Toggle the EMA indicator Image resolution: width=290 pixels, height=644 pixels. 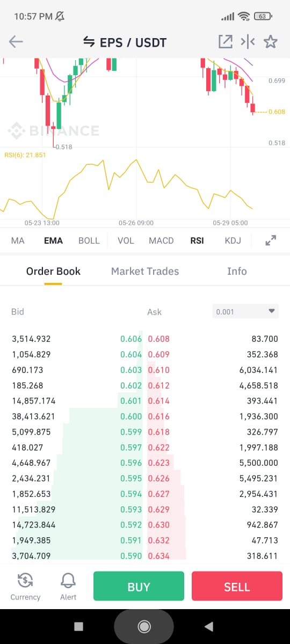pyautogui.click(x=53, y=240)
